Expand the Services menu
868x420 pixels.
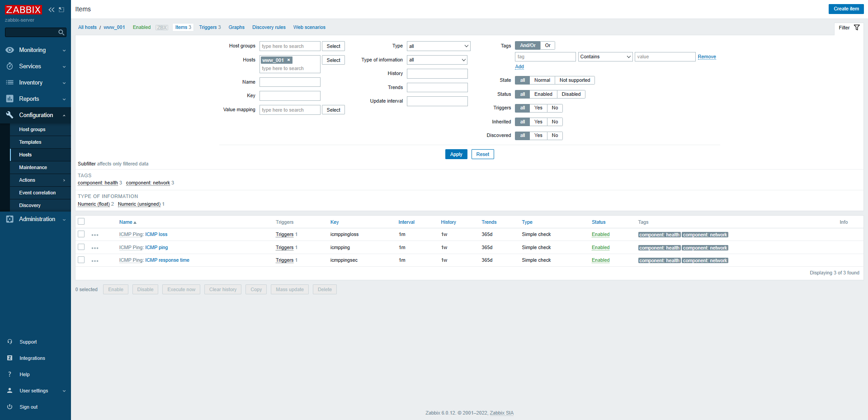[64, 67]
